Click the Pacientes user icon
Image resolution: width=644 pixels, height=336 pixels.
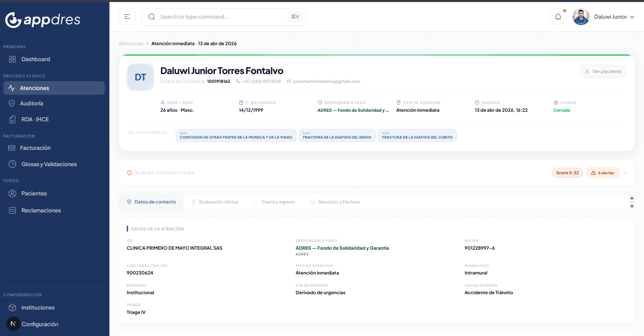coord(13,194)
